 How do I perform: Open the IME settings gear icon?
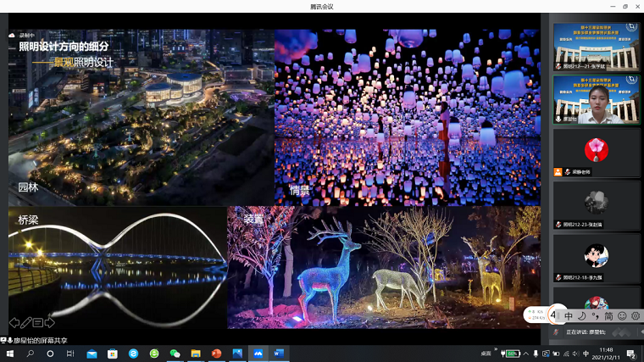click(x=636, y=315)
